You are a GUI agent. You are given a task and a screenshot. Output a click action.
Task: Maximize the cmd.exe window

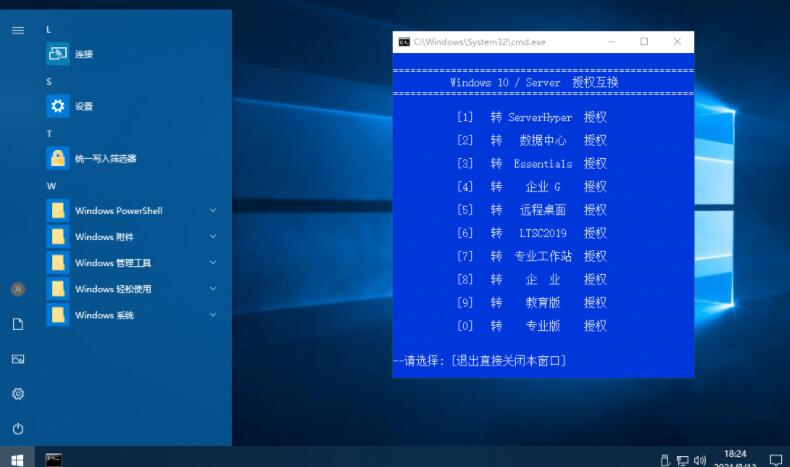pos(644,42)
